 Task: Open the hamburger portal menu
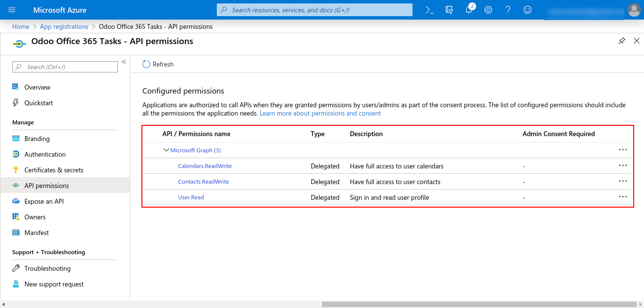coord(12,10)
